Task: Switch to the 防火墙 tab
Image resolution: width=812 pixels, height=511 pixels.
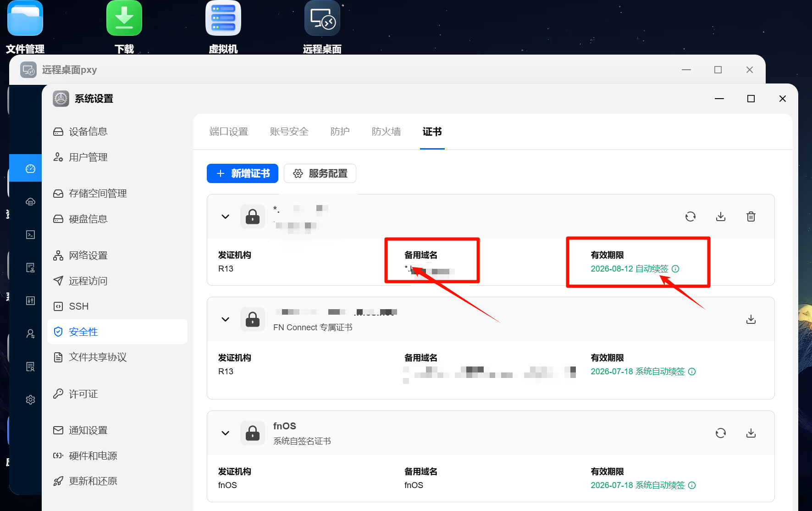Action: [x=387, y=132]
